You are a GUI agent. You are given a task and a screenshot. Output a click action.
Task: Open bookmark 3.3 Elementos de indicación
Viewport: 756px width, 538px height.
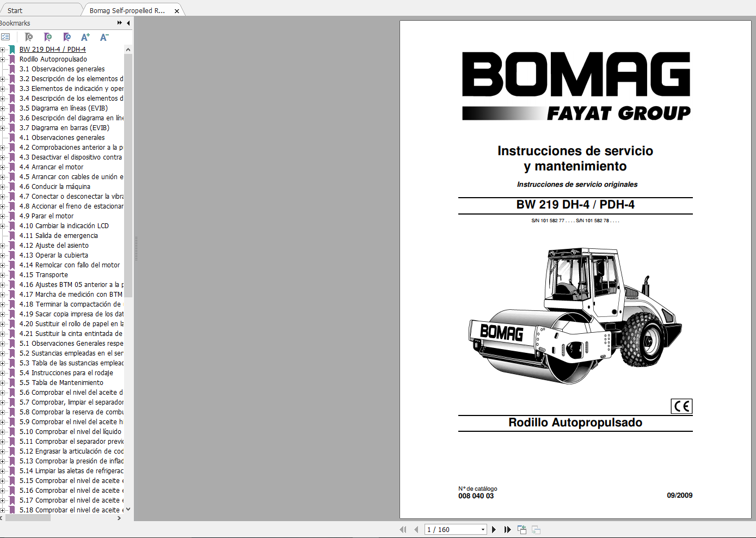(x=71, y=89)
